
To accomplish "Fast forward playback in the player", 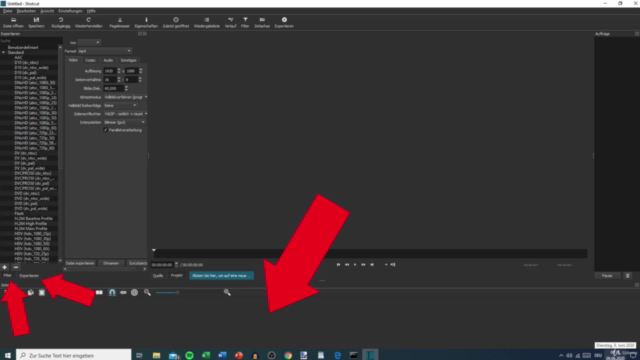I will pos(363,264).
